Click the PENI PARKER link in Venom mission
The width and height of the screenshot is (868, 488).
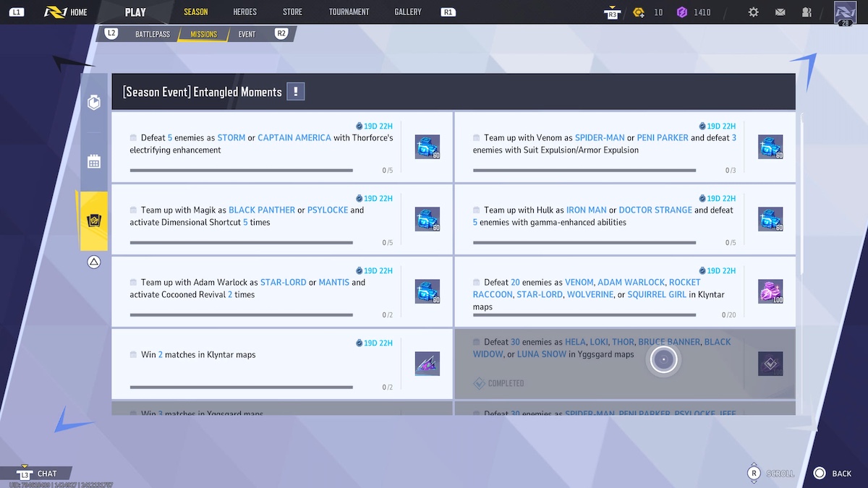pyautogui.click(x=663, y=137)
